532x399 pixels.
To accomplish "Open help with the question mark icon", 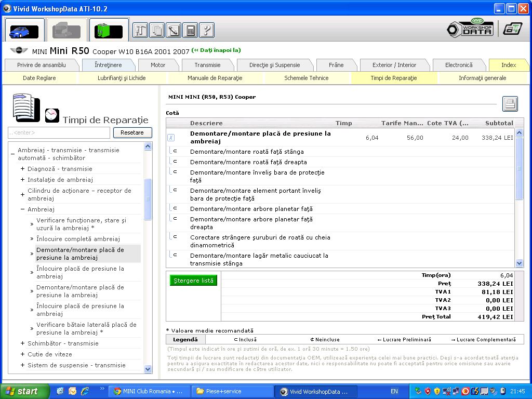I will [x=206, y=30].
